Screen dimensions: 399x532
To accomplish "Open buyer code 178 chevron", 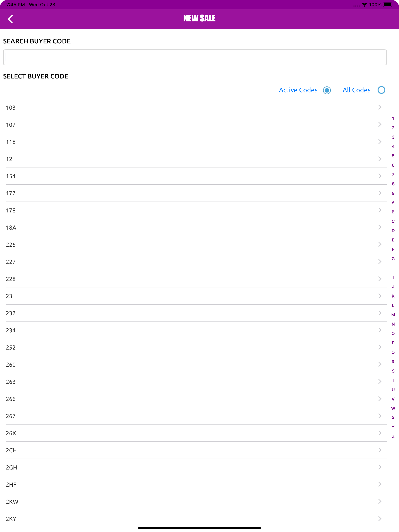I will 380,210.
